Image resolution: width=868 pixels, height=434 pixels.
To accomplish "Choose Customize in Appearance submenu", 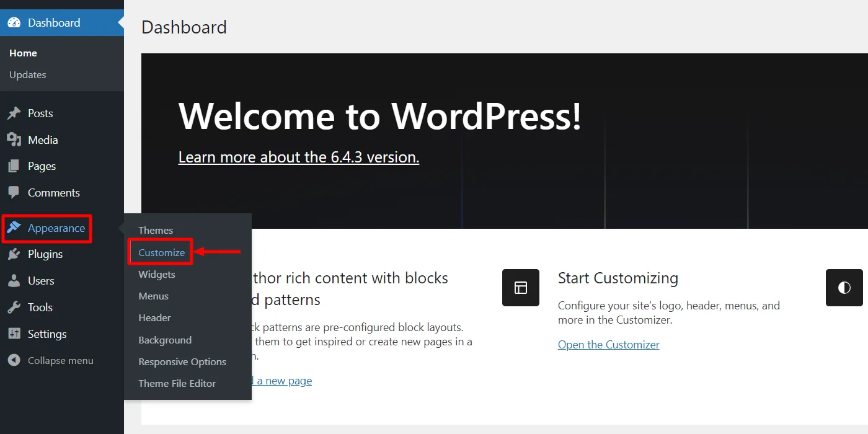I will tap(162, 252).
